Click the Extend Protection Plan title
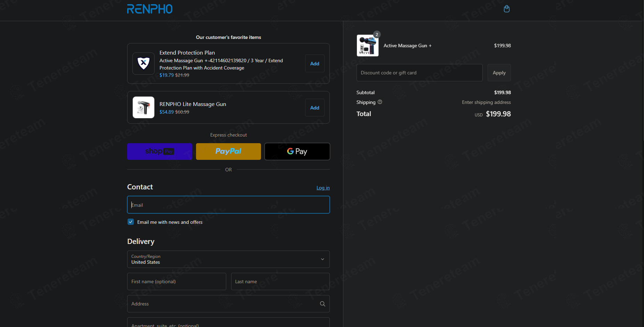644x327 pixels. click(x=187, y=52)
